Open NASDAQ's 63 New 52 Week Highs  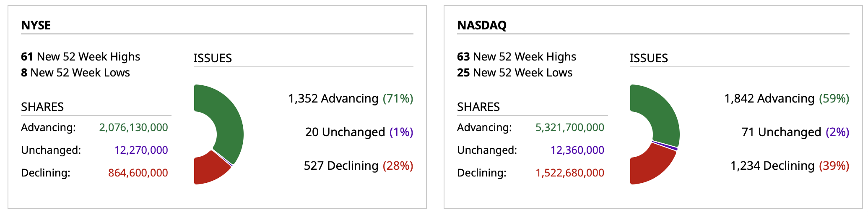click(517, 57)
